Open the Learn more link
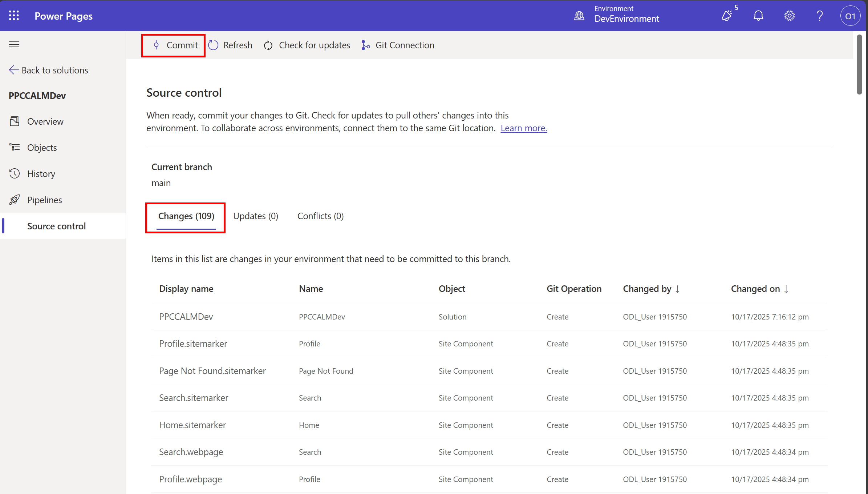The height and width of the screenshot is (494, 868). (523, 128)
